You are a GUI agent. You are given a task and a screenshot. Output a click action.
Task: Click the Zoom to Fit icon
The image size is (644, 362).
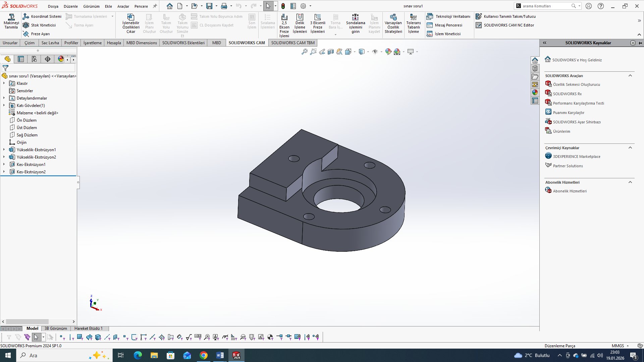coord(305,52)
